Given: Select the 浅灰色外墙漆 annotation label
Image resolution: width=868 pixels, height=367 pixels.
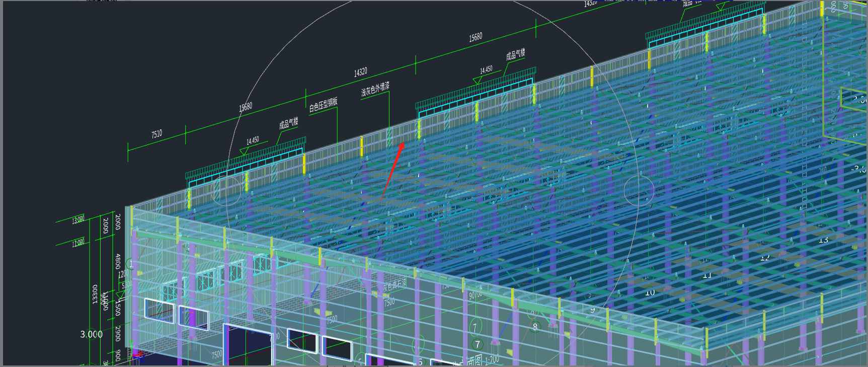Looking at the screenshot, I should (x=375, y=89).
